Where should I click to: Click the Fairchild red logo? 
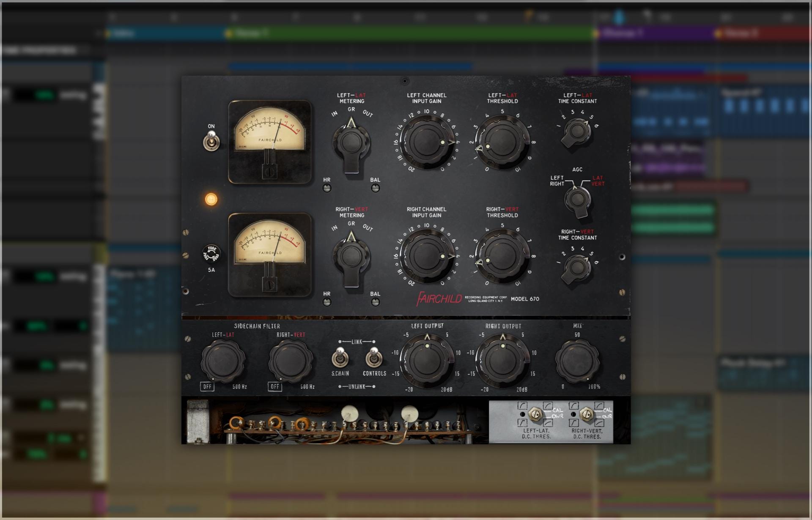(x=439, y=298)
